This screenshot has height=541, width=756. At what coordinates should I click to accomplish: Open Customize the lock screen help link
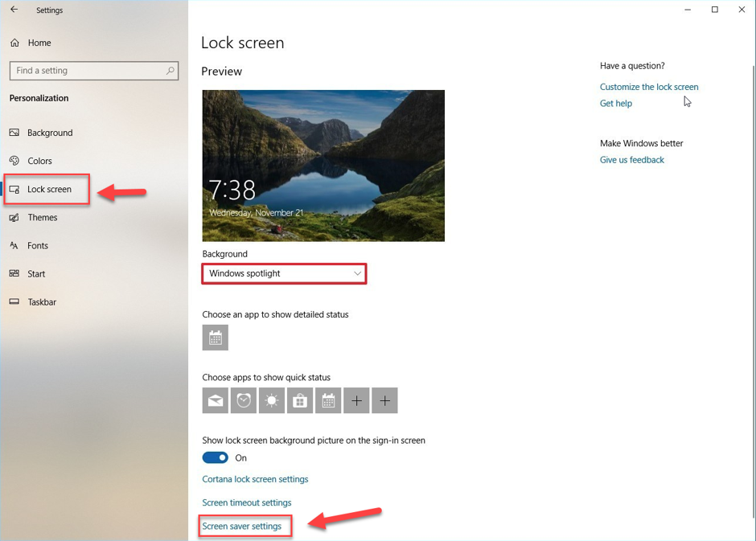coord(649,87)
